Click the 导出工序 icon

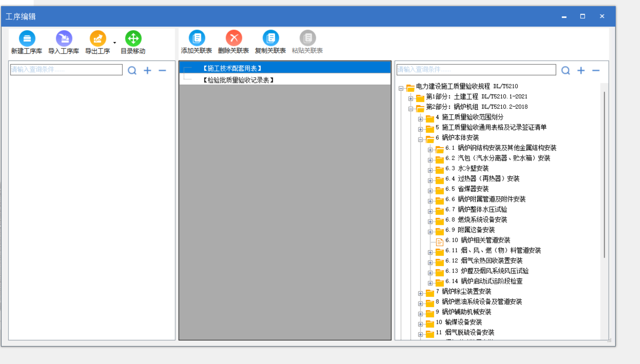(98, 38)
